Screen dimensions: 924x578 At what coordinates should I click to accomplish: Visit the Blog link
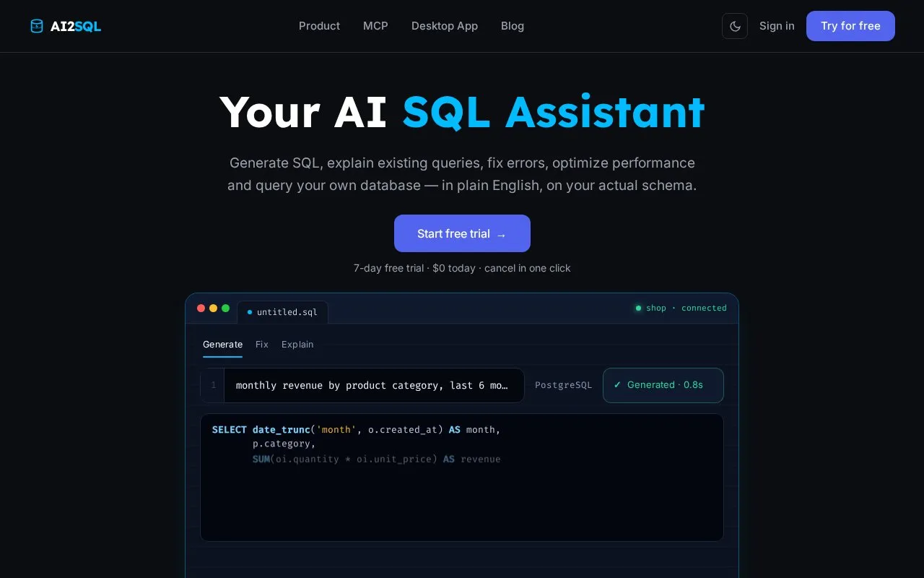pyautogui.click(x=513, y=26)
